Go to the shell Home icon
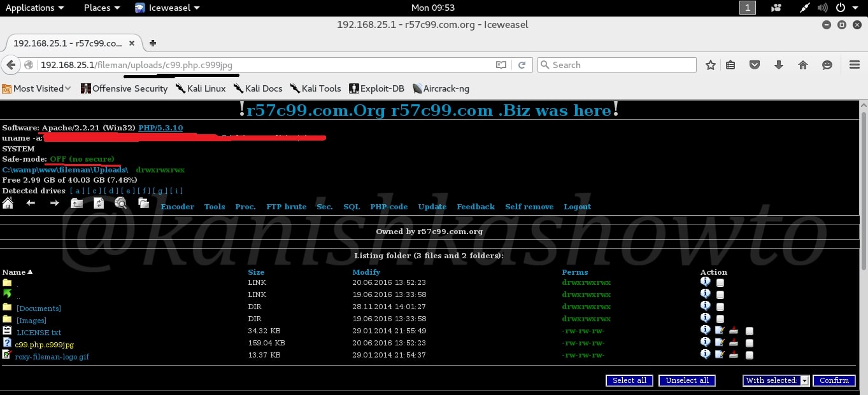This screenshot has width=868, height=395. pyautogui.click(x=8, y=203)
